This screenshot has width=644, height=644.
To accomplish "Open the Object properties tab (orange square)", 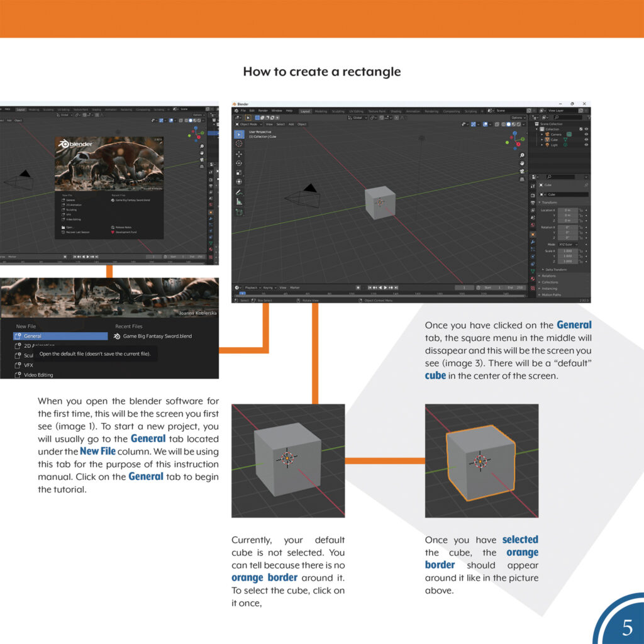I will click(533, 235).
